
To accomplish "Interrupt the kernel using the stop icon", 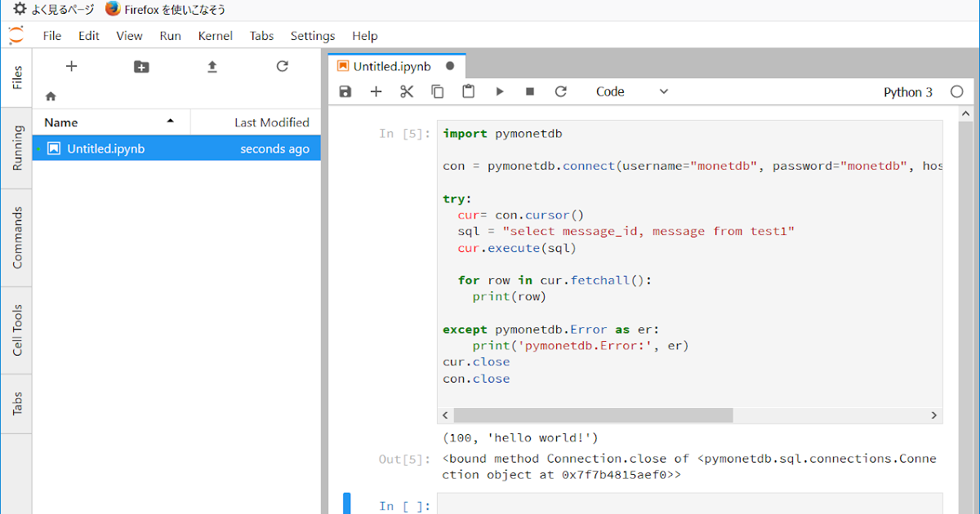I will [x=529, y=91].
